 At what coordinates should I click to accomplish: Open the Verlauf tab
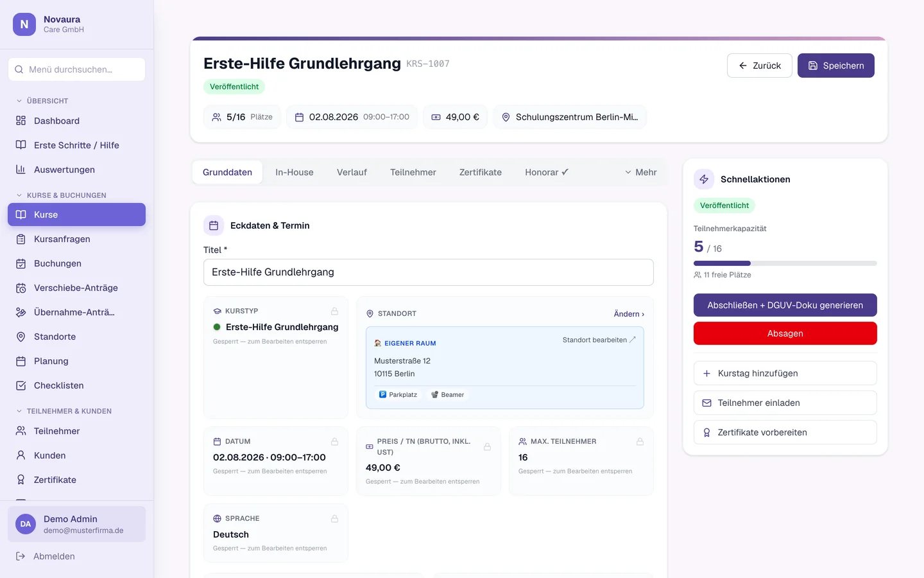(x=352, y=172)
